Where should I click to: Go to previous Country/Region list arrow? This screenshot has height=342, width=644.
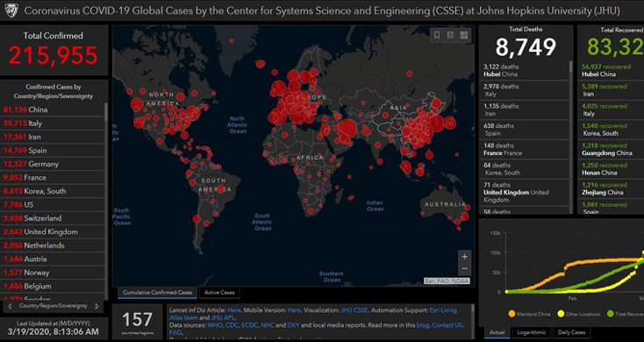click(x=10, y=306)
